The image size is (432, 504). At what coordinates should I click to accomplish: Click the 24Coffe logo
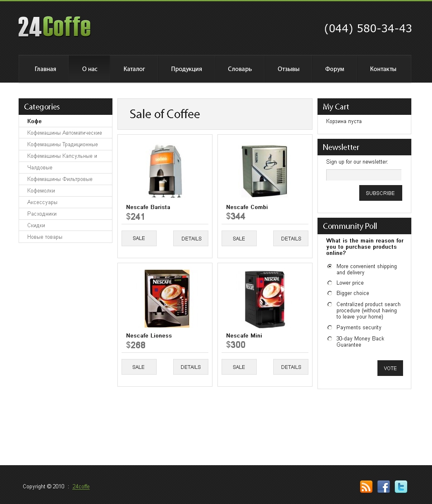55,27
